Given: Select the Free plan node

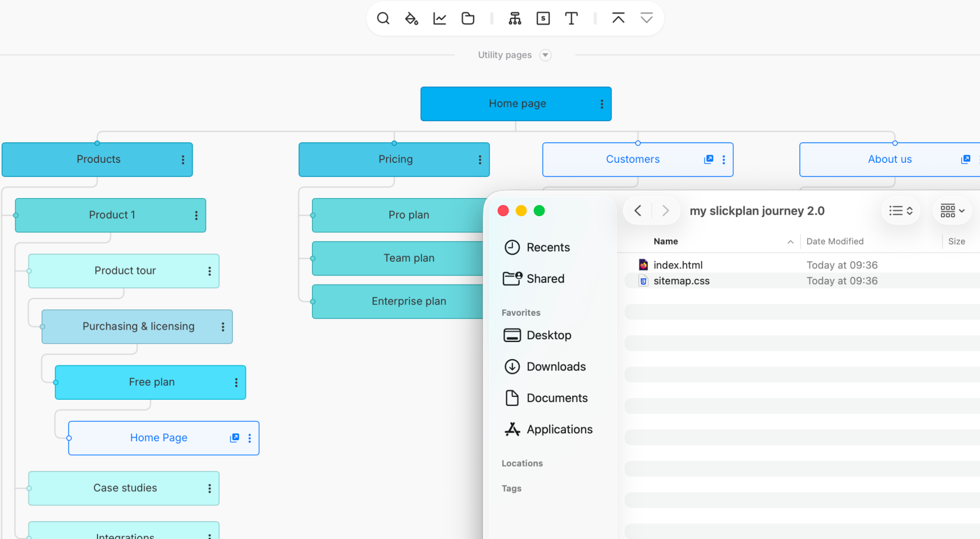Looking at the screenshot, I should [150, 382].
